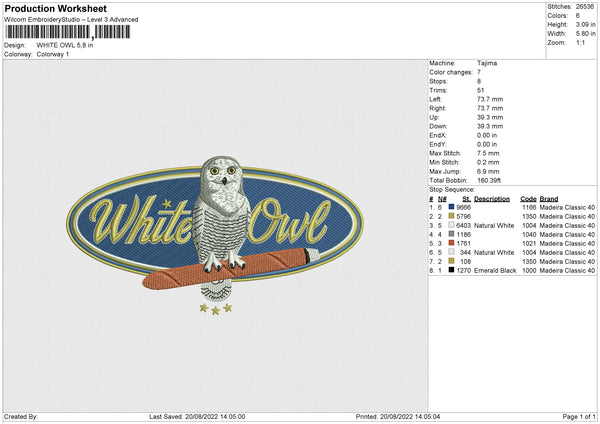The height and width of the screenshot is (424, 600).
Task: Click the white swatch beside stitch count 6403
Action: (x=451, y=225)
